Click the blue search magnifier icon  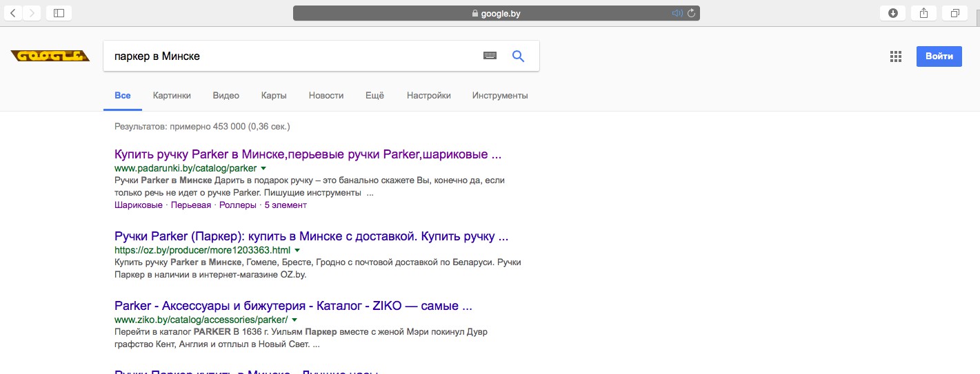click(x=519, y=56)
